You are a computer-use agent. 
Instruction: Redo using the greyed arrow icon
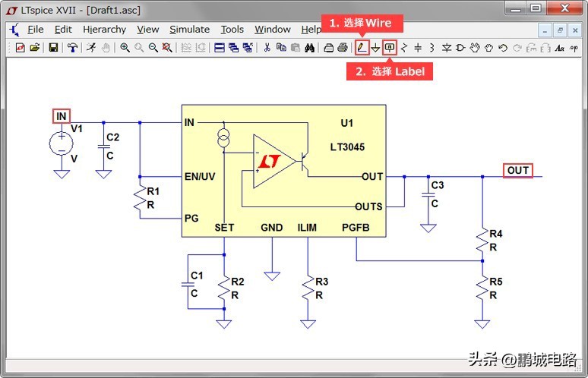coord(517,48)
